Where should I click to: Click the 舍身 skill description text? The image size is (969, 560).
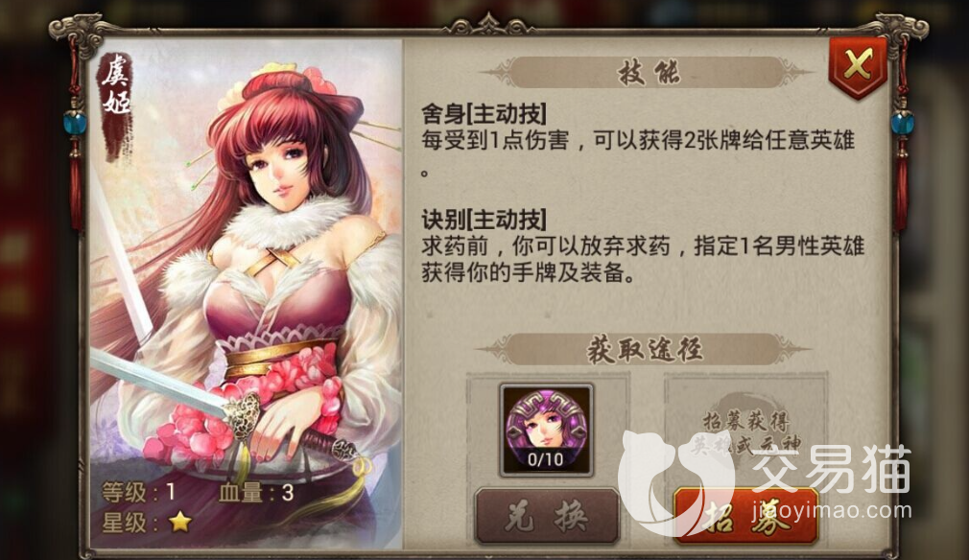tap(638, 152)
